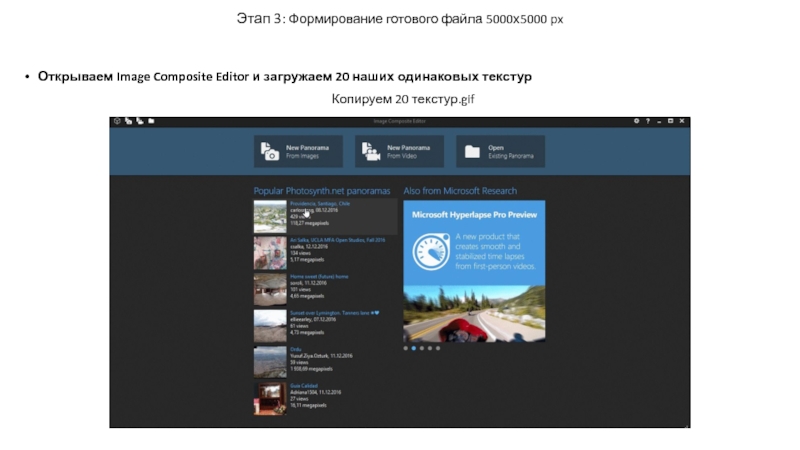Click the Hyperlapse product description text
The width and height of the screenshot is (800, 450).
pyautogui.click(x=495, y=252)
